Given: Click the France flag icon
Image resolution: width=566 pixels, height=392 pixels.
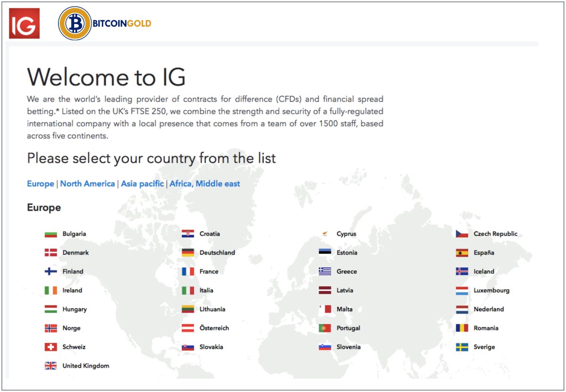Looking at the screenshot, I should point(188,272).
